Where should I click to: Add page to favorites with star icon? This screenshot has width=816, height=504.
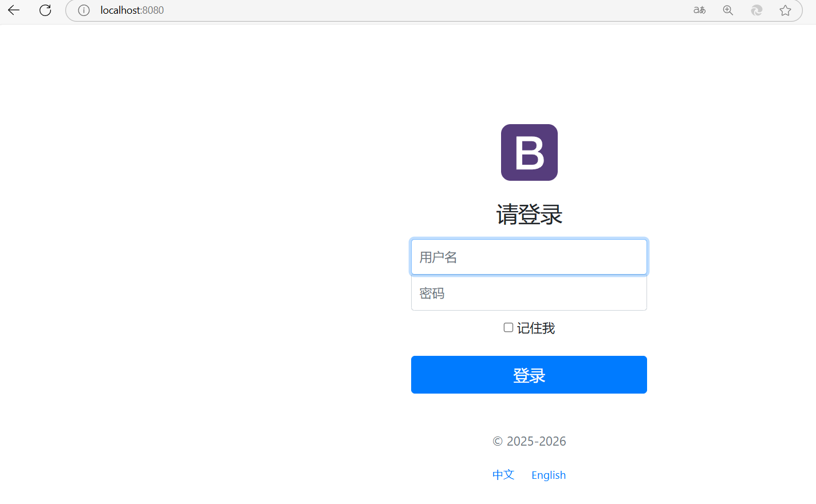pos(785,10)
